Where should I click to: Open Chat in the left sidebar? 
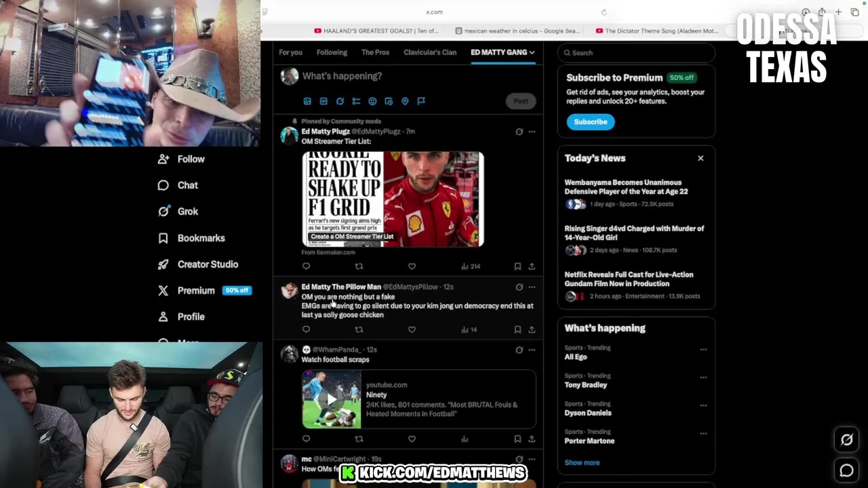(x=178, y=185)
